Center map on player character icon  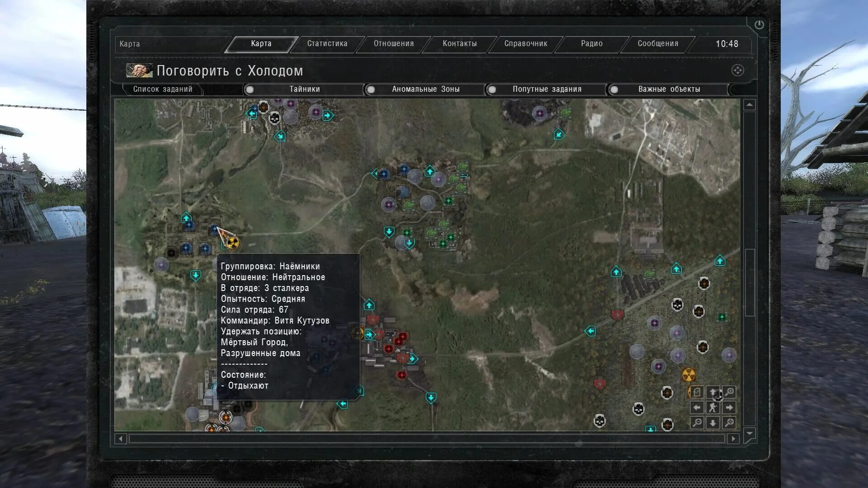pos(713,408)
